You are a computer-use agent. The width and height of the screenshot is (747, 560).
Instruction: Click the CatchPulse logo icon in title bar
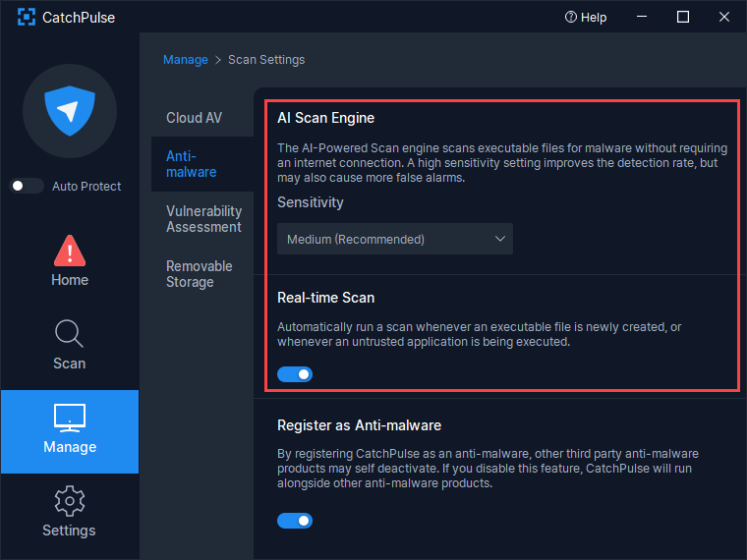(27, 17)
